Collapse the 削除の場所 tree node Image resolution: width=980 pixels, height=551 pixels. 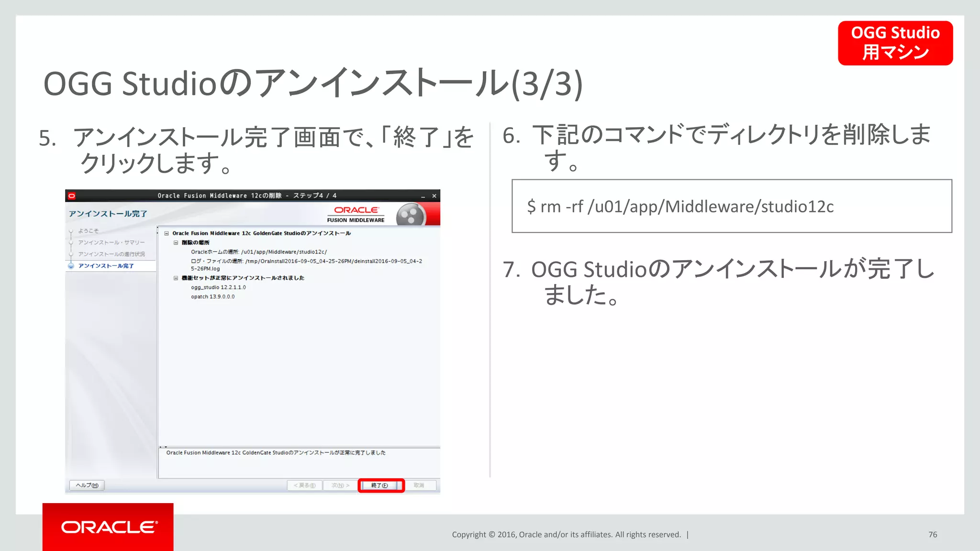point(176,242)
